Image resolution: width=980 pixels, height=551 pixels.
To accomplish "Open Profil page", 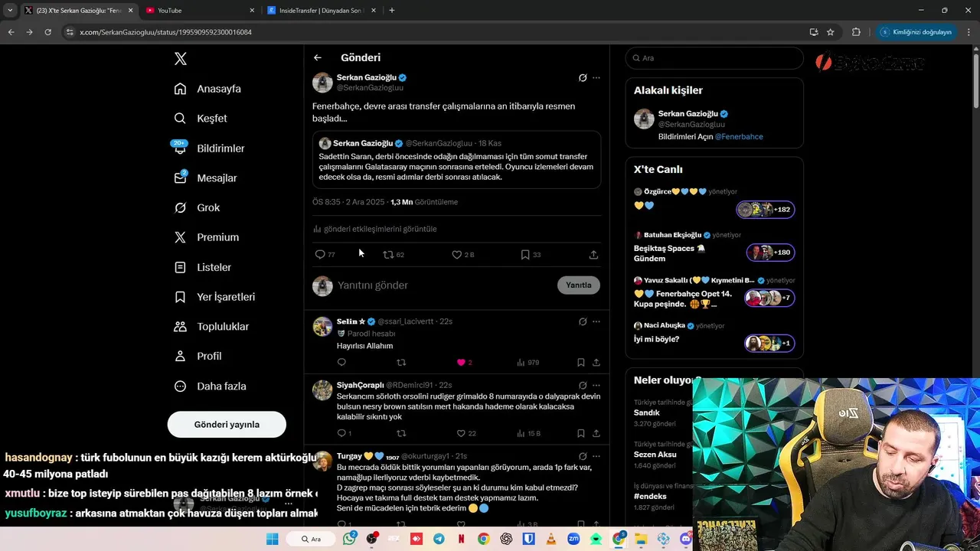I will pyautogui.click(x=198, y=357).
